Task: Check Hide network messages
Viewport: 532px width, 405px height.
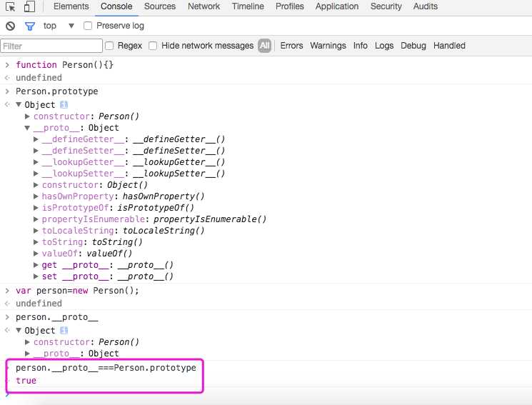Action: [153, 46]
